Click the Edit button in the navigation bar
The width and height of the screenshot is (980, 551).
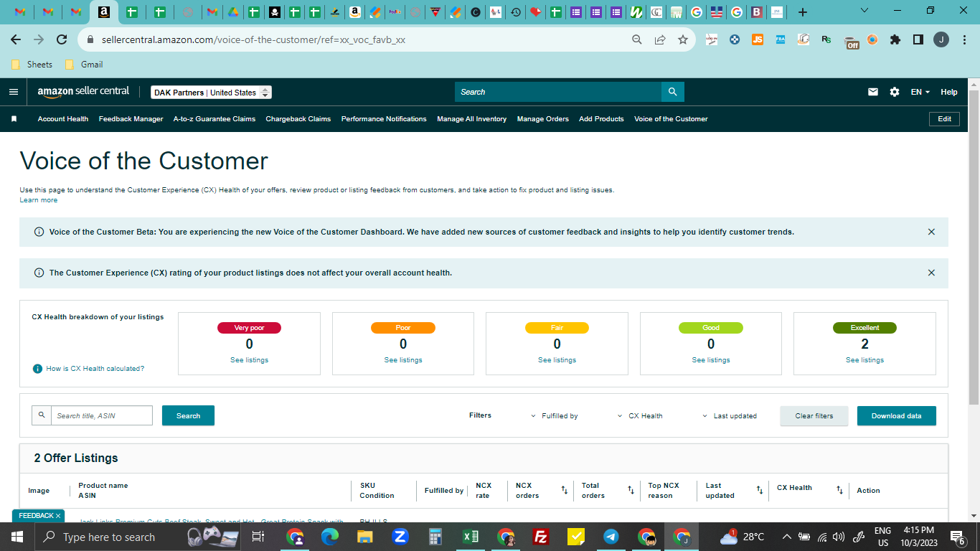click(944, 119)
